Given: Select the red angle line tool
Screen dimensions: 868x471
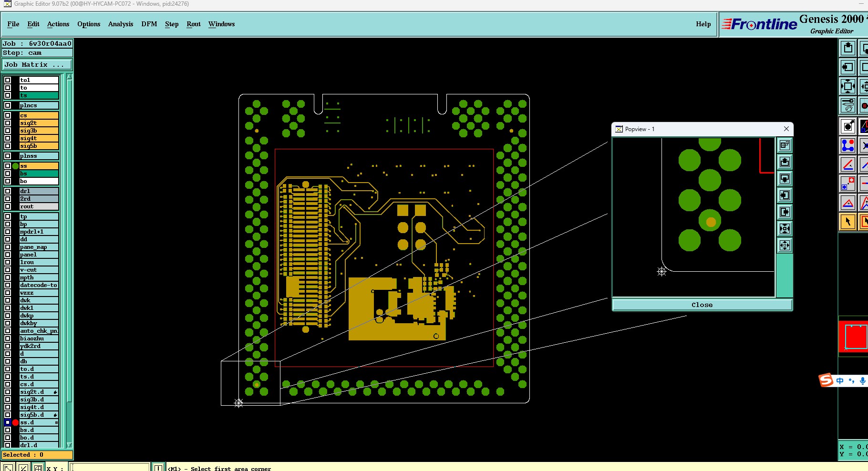Looking at the screenshot, I should [847, 164].
